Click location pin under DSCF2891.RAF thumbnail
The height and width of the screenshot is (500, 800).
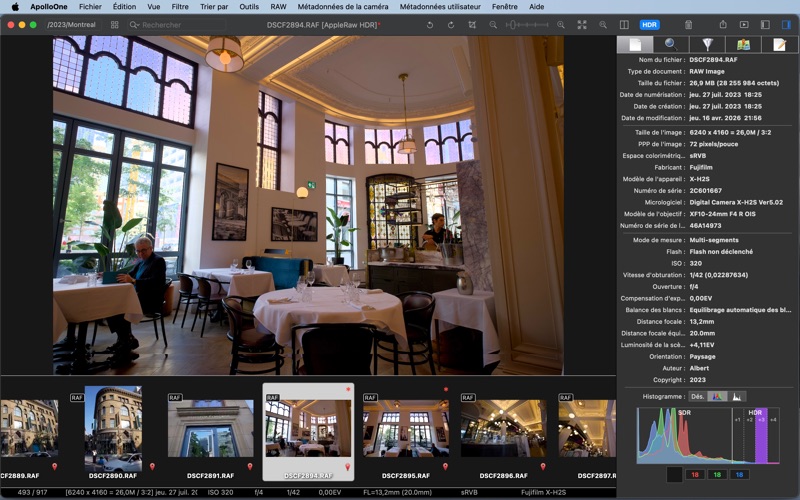click(x=250, y=466)
